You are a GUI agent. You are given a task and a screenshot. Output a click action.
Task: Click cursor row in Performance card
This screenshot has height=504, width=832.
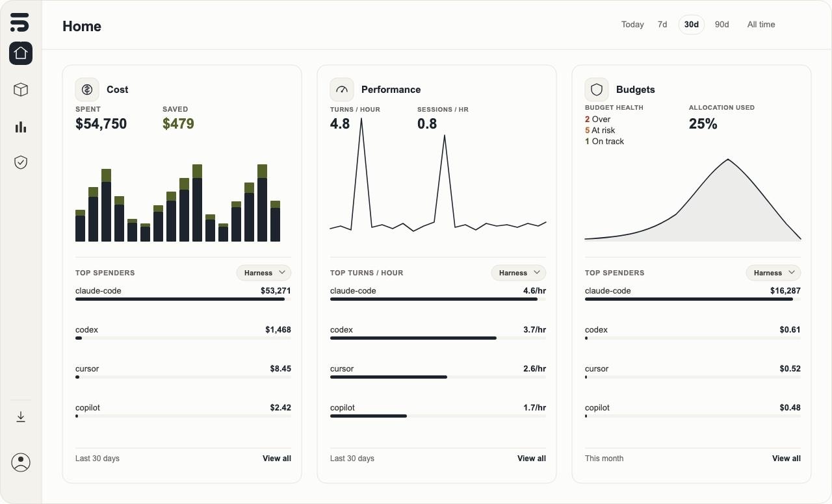tap(438, 372)
